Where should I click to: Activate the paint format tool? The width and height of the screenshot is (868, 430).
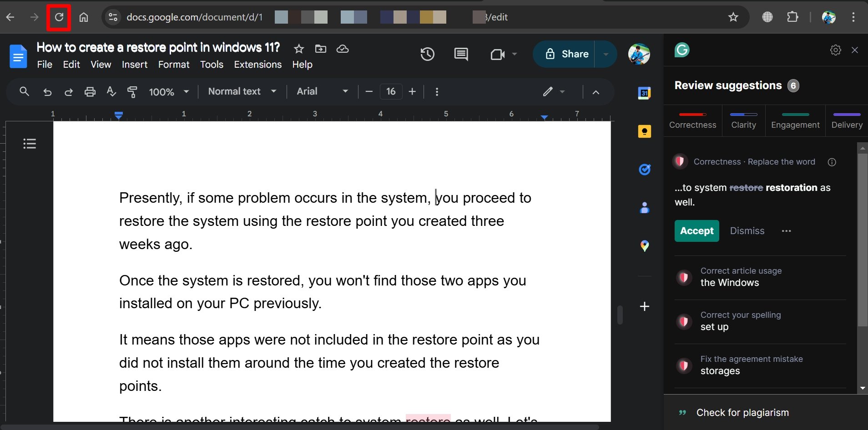[x=132, y=92]
